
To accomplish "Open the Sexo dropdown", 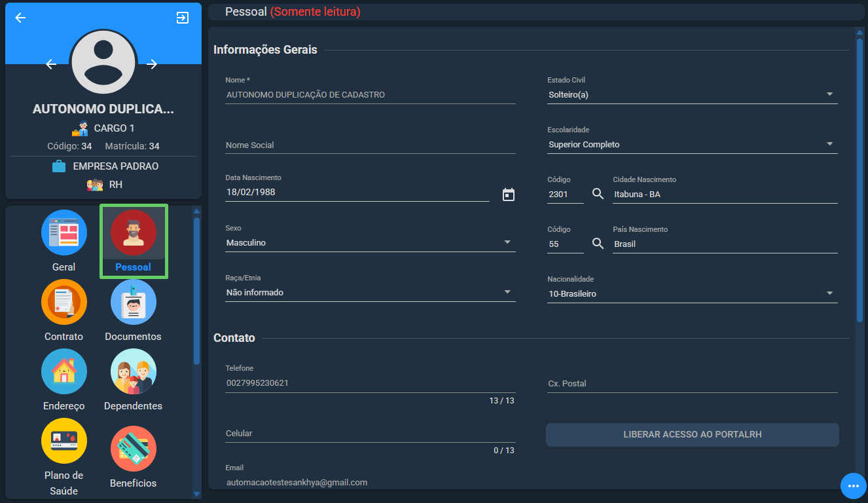I will point(508,242).
